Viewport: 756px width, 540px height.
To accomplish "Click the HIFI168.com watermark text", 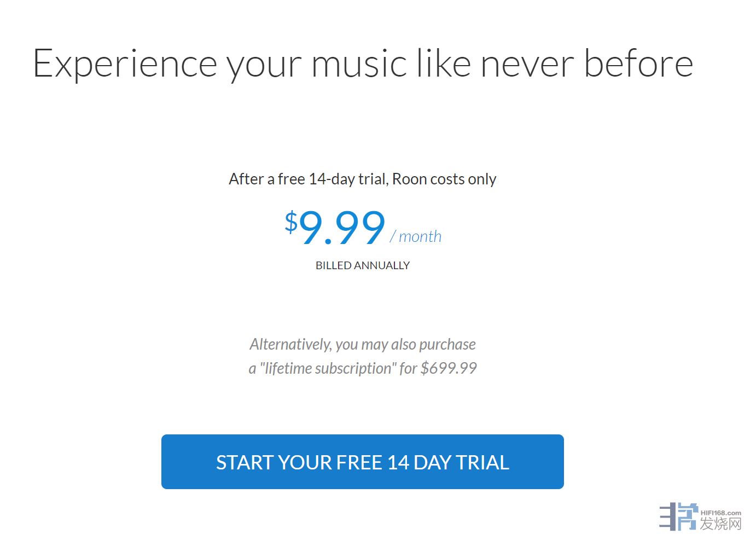I will (x=720, y=513).
